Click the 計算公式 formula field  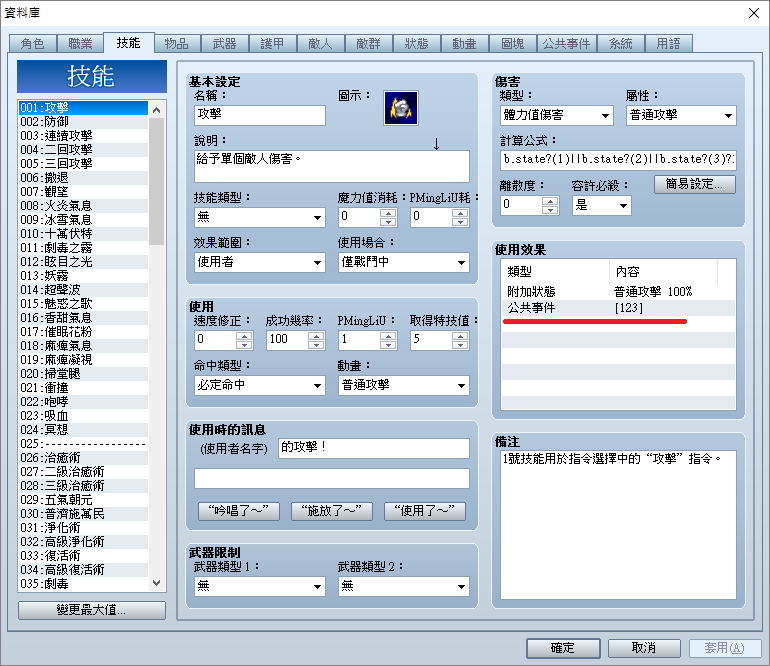[618, 160]
